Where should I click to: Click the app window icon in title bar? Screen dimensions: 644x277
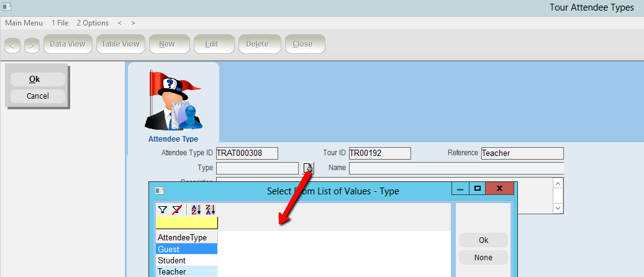[x=8, y=7]
